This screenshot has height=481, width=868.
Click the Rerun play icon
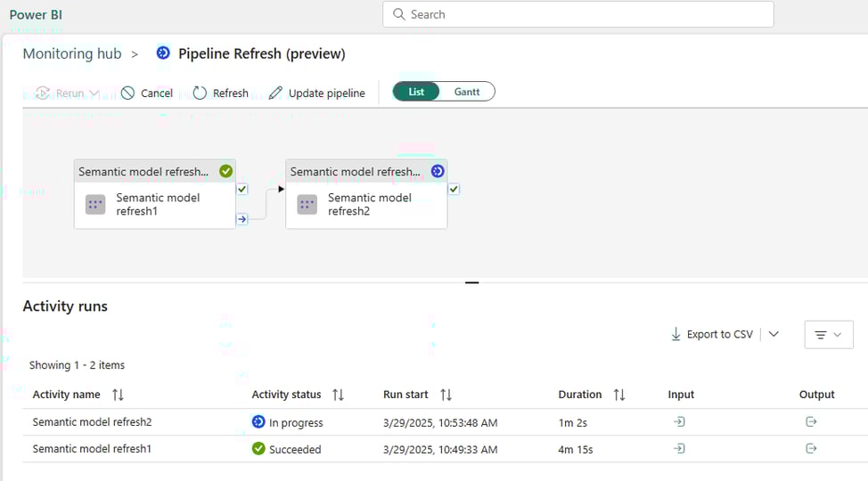point(43,93)
